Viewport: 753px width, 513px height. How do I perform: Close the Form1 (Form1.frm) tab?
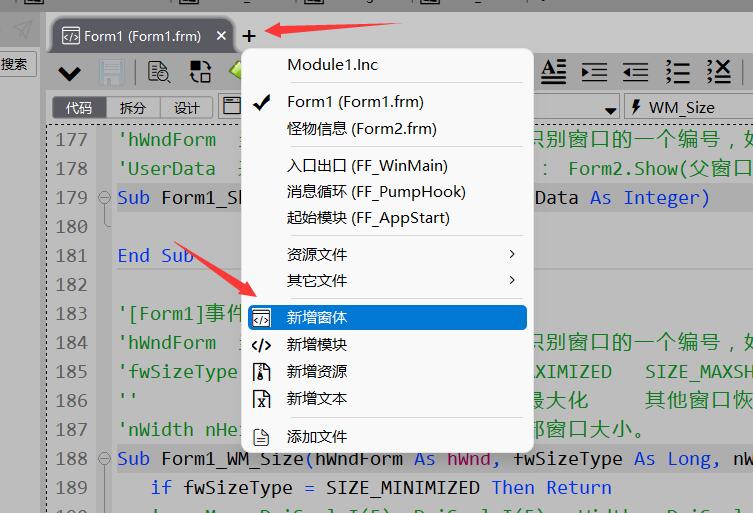pyautogui.click(x=221, y=36)
